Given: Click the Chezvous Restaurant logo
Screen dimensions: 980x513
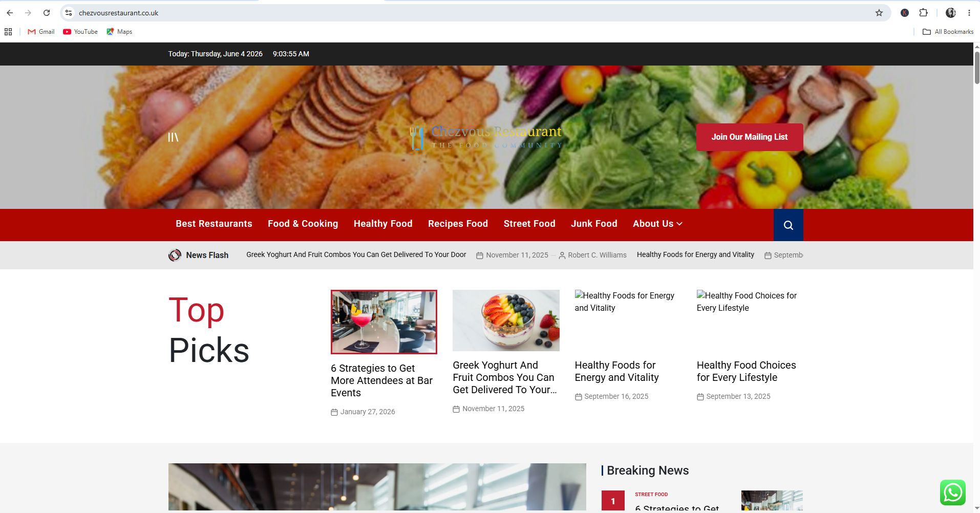Looking at the screenshot, I should click(x=485, y=137).
